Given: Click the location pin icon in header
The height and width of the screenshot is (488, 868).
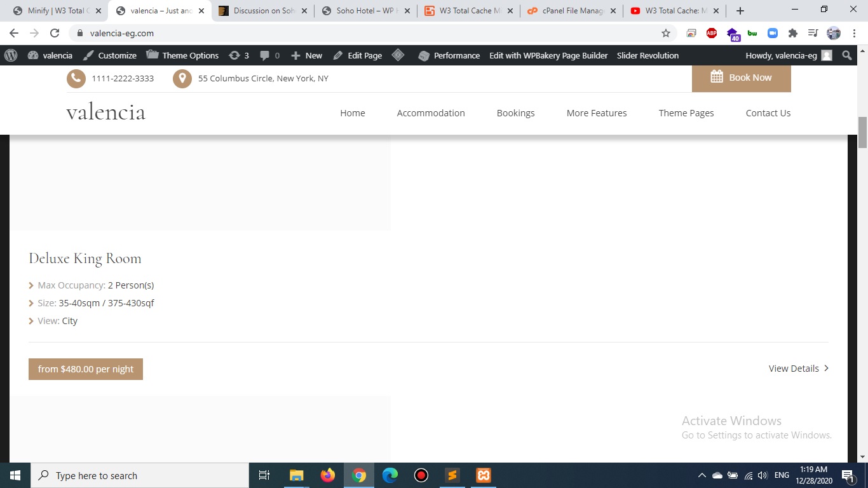Looking at the screenshot, I should 182,78.
